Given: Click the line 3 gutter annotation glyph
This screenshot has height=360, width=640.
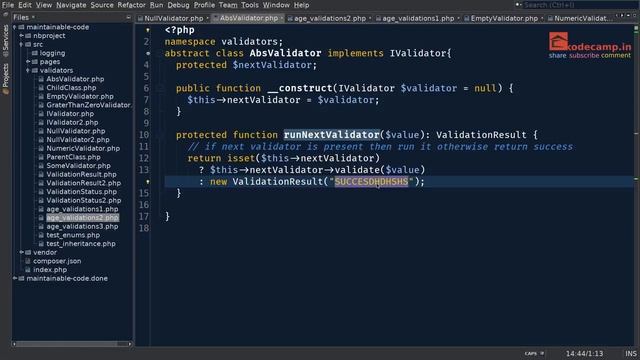Looking at the screenshot, I should tap(148, 53).
